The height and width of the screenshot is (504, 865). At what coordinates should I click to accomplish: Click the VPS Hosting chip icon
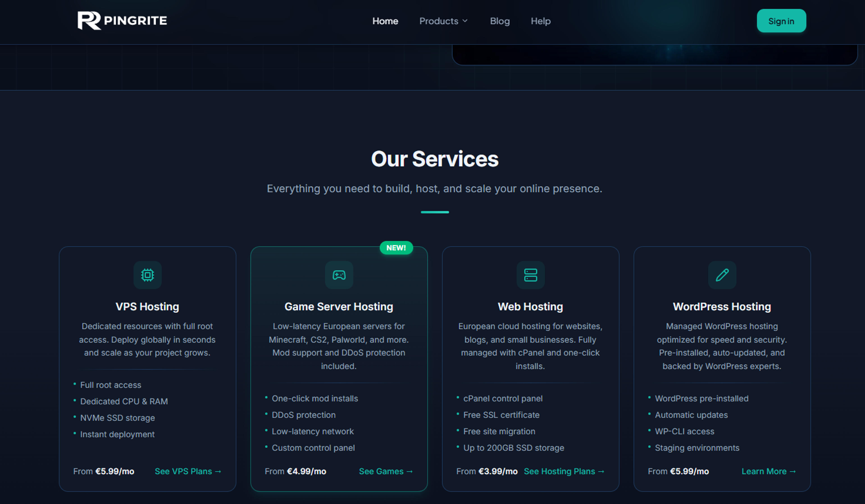tap(148, 275)
